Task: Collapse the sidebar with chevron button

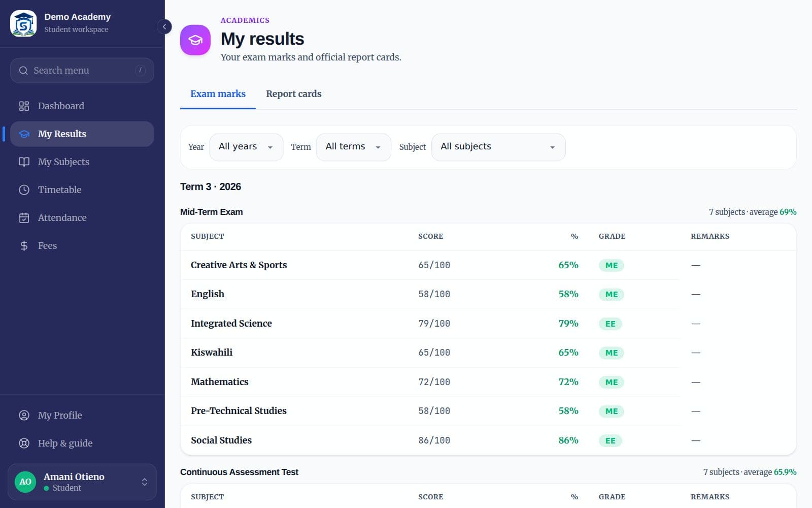Action: pyautogui.click(x=164, y=26)
